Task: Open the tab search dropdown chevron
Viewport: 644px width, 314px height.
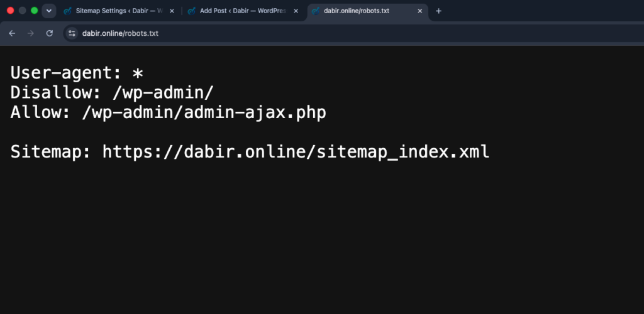Action: coord(49,11)
